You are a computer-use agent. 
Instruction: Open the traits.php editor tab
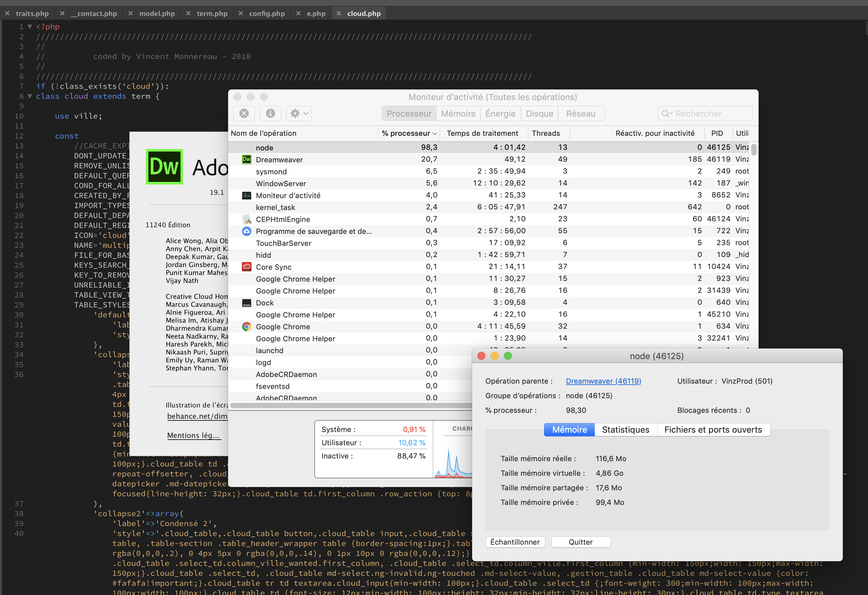(x=32, y=14)
